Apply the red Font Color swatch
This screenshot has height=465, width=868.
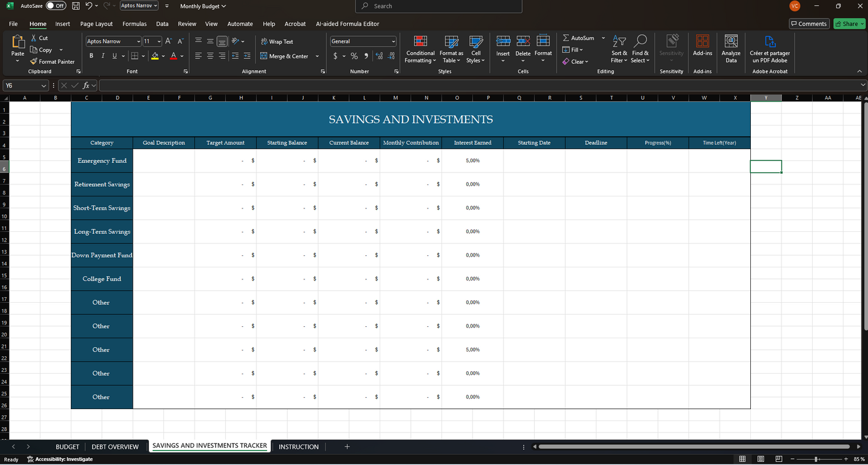(x=174, y=56)
